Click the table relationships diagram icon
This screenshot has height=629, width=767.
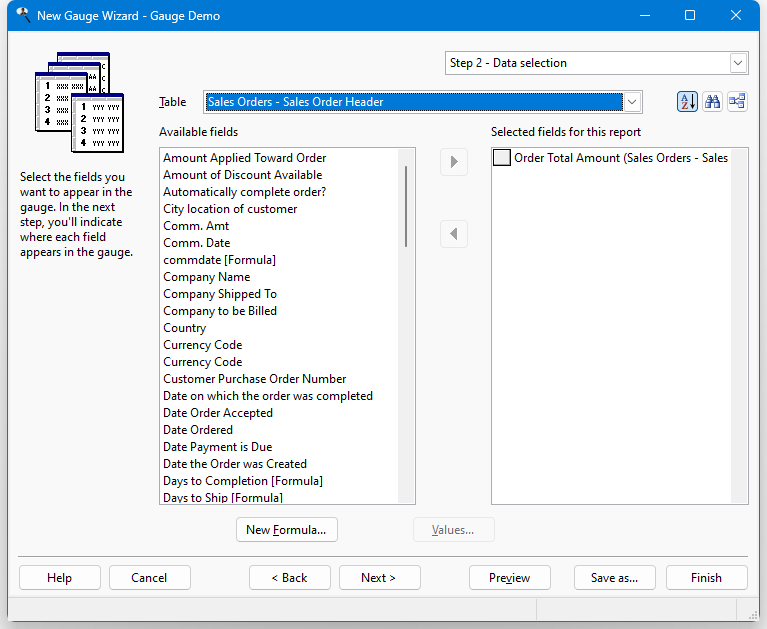point(737,101)
